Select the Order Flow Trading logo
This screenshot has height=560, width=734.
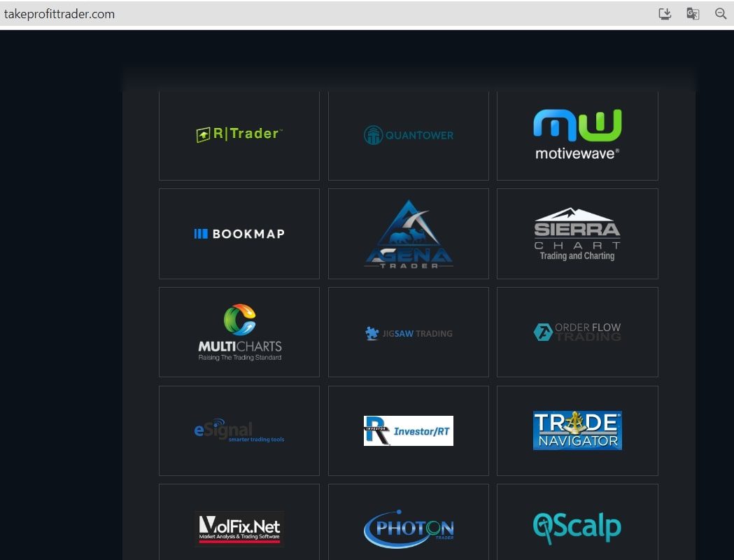tap(577, 332)
